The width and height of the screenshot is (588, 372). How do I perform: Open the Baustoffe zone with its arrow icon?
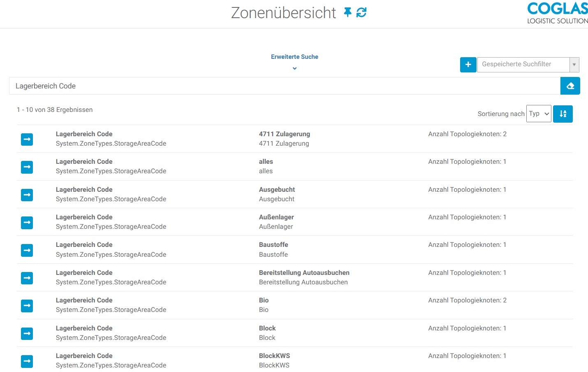coord(27,250)
